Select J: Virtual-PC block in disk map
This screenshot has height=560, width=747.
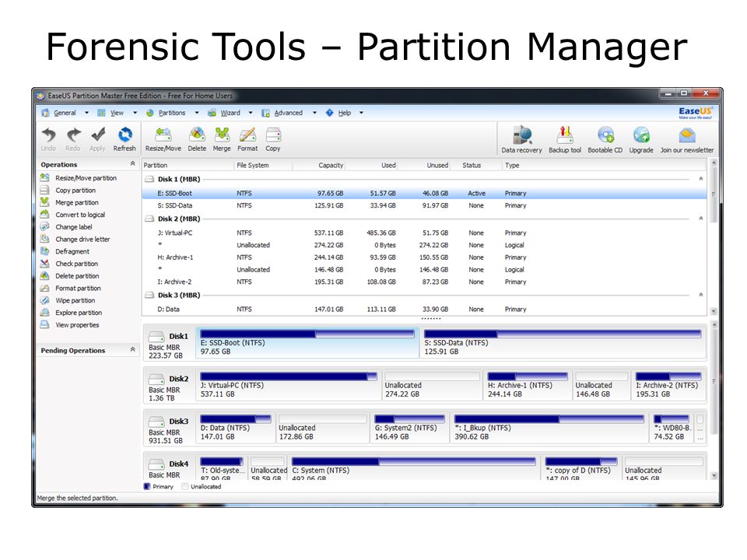click(289, 386)
